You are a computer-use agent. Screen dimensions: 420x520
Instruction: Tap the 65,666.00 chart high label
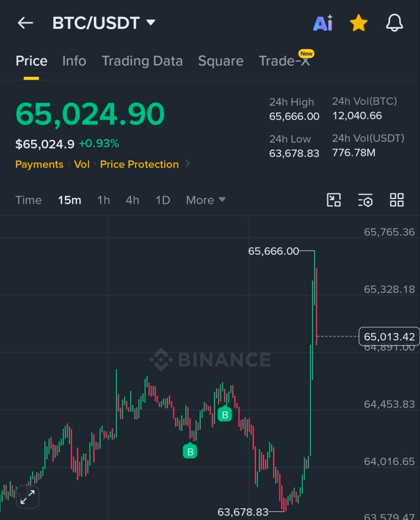[x=274, y=251]
